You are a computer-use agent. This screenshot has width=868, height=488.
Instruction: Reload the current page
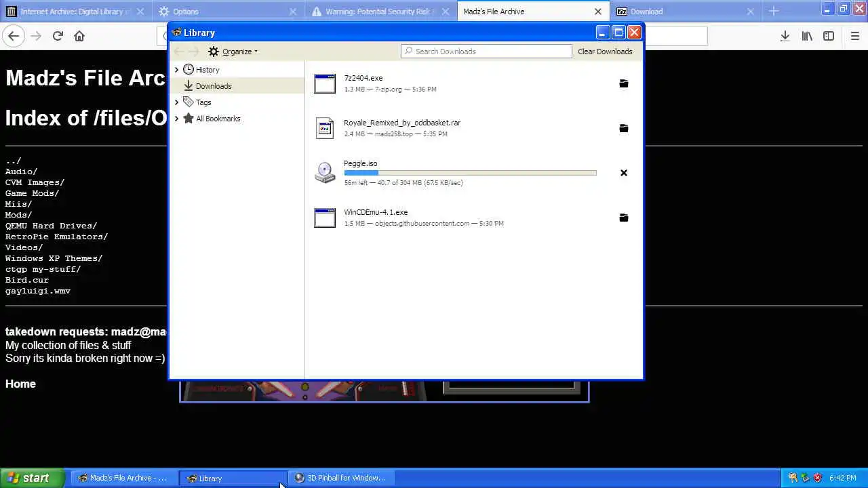click(58, 36)
